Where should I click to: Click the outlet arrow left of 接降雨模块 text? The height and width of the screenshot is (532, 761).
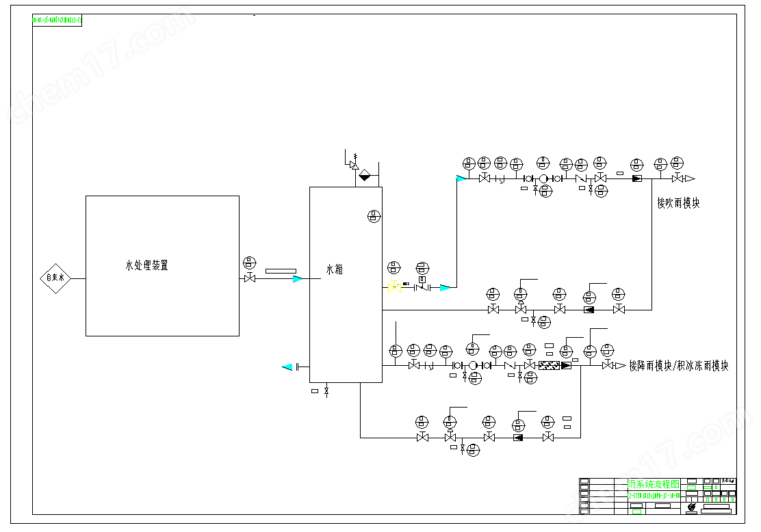[x=620, y=366]
